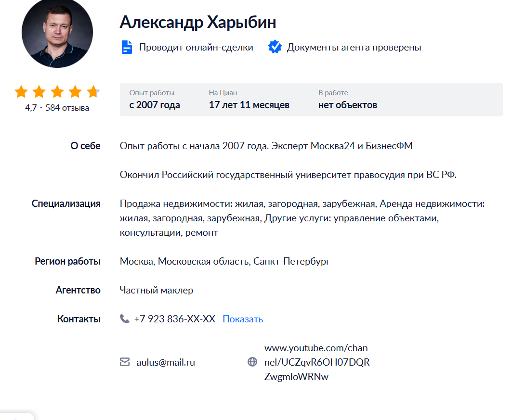Click the email envelope icon
512x420 pixels.
[125, 362]
